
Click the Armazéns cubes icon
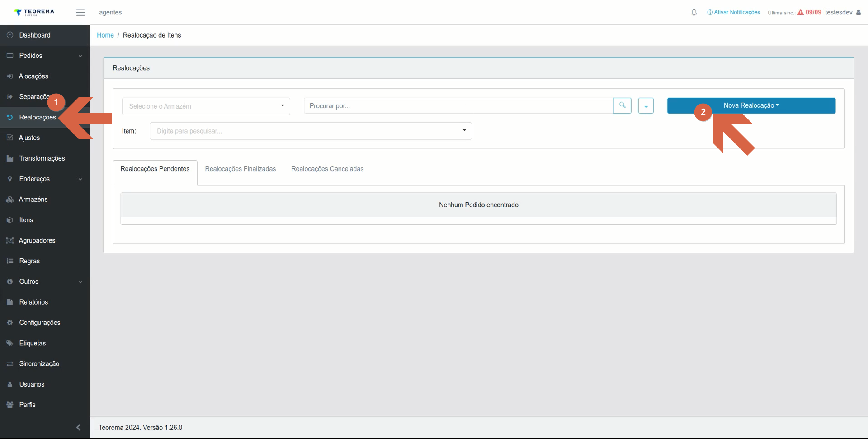click(x=10, y=200)
